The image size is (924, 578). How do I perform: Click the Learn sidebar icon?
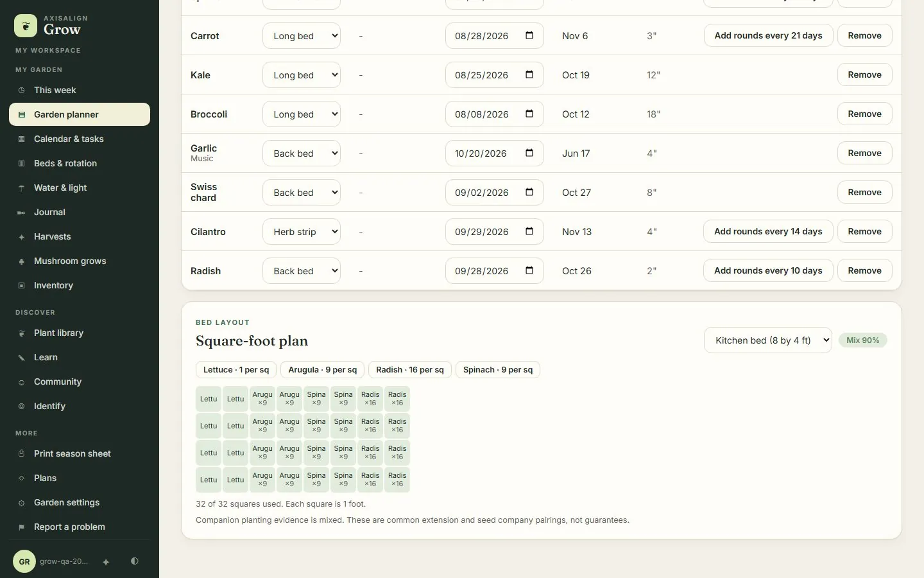click(21, 358)
